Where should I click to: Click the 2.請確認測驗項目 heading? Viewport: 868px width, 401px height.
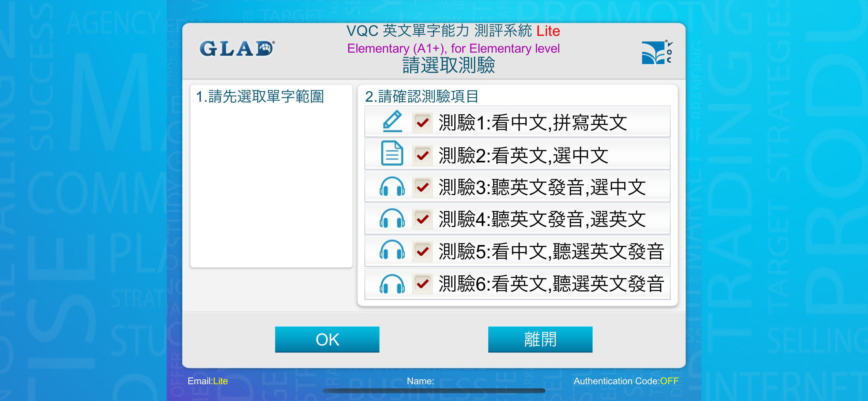coord(422,96)
